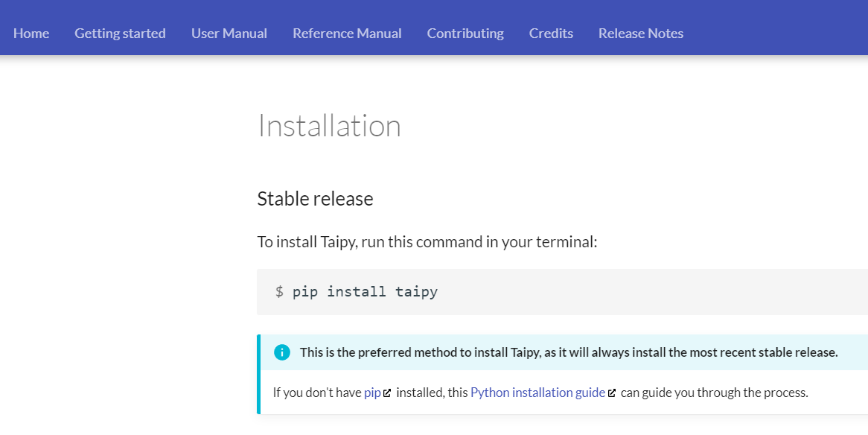Open the Home page from the navigation bar
This screenshot has width=868, height=435.
coord(31,33)
